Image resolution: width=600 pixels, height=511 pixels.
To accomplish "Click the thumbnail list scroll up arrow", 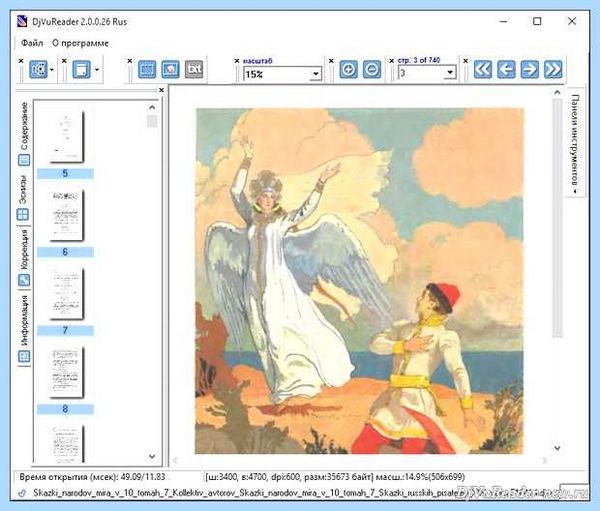I will pos(152,107).
